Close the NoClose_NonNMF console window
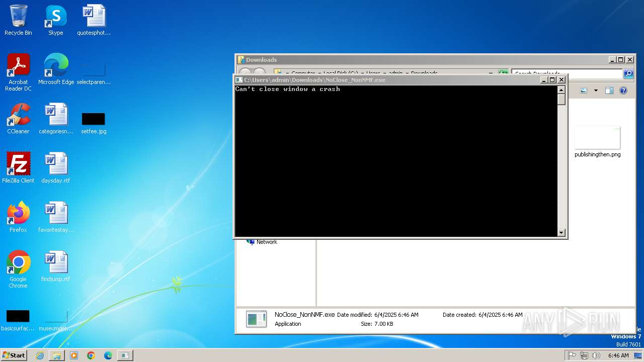 click(561, 79)
